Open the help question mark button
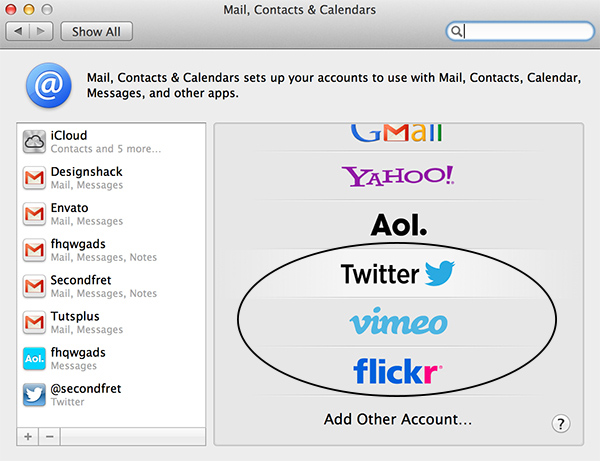Image resolution: width=600 pixels, height=461 pixels. (561, 424)
